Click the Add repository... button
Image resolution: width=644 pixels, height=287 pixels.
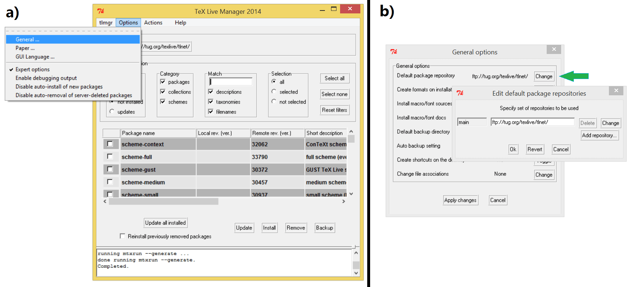[x=599, y=135]
